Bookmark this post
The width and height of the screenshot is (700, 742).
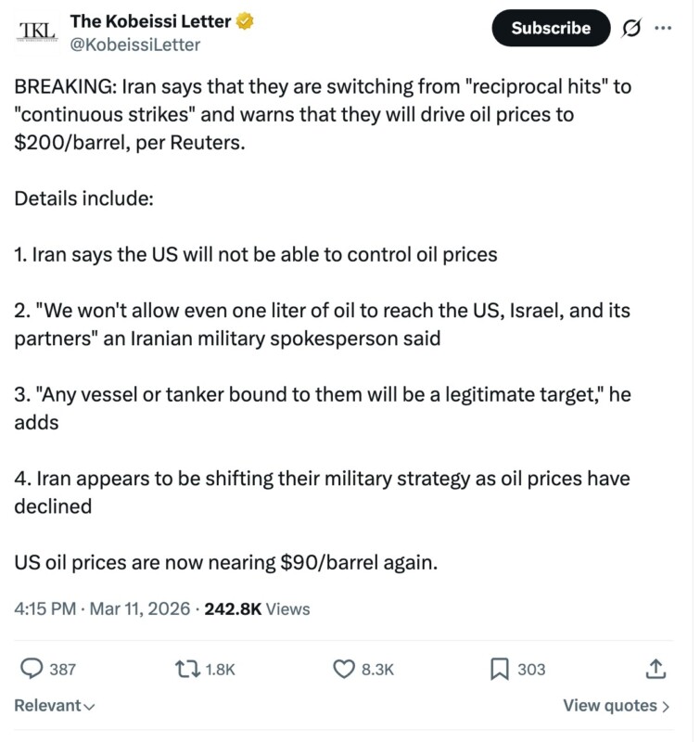(x=499, y=669)
